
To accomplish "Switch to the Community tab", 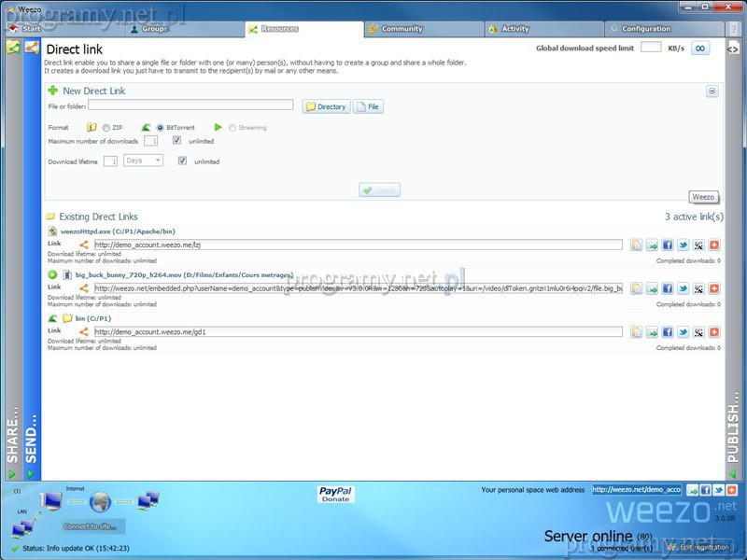I will 402,29.
